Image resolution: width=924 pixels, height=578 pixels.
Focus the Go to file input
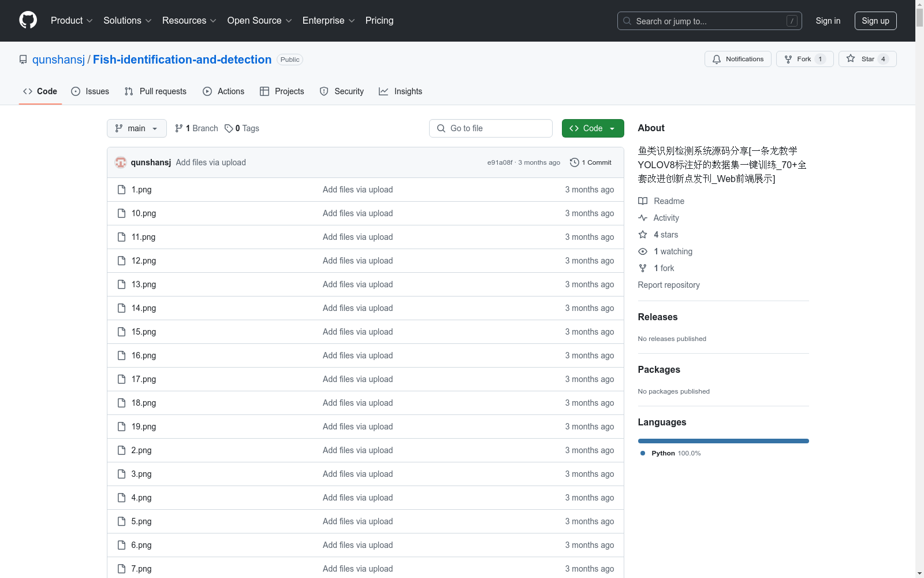[491, 128]
